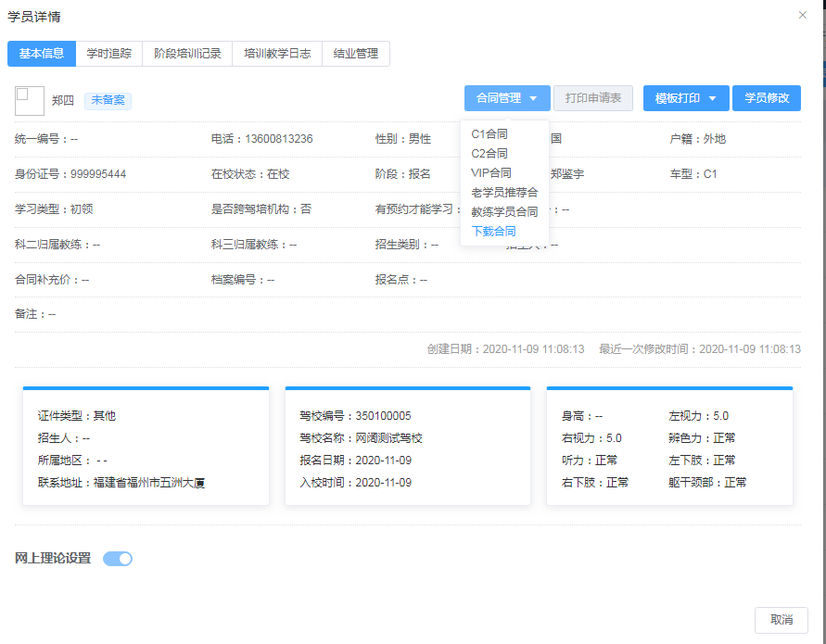Click the student photo placeholder box
Image resolution: width=826 pixels, height=644 pixels.
(28, 101)
